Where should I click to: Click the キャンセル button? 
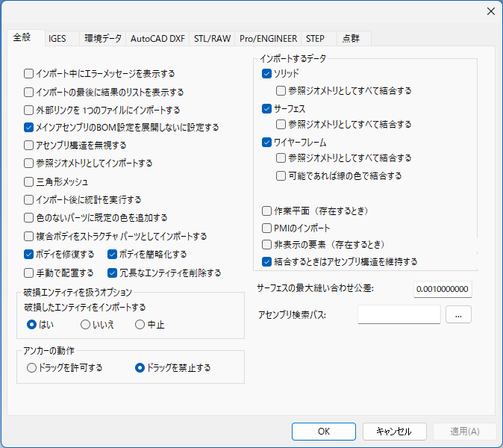(395, 432)
